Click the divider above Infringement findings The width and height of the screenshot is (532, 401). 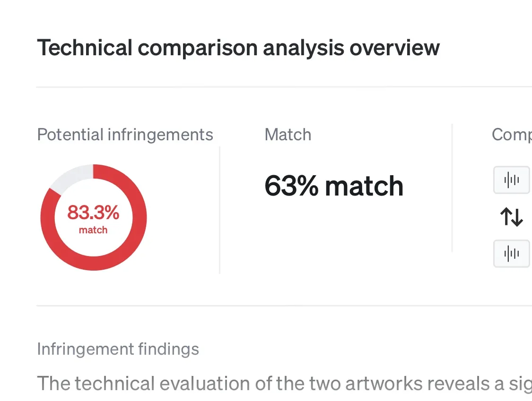pyautogui.click(x=284, y=306)
